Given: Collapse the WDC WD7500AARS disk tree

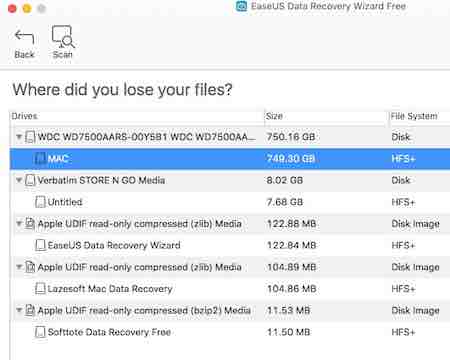Looking at the screenshot, I should click(x=19, y=137).
